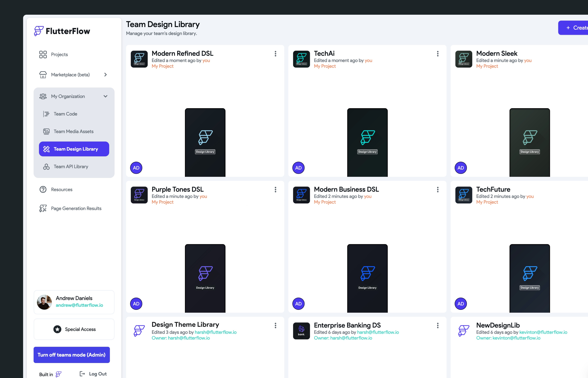Turn off teams mode (Admin) button
The image size is (588, 378).
[72, 355]
